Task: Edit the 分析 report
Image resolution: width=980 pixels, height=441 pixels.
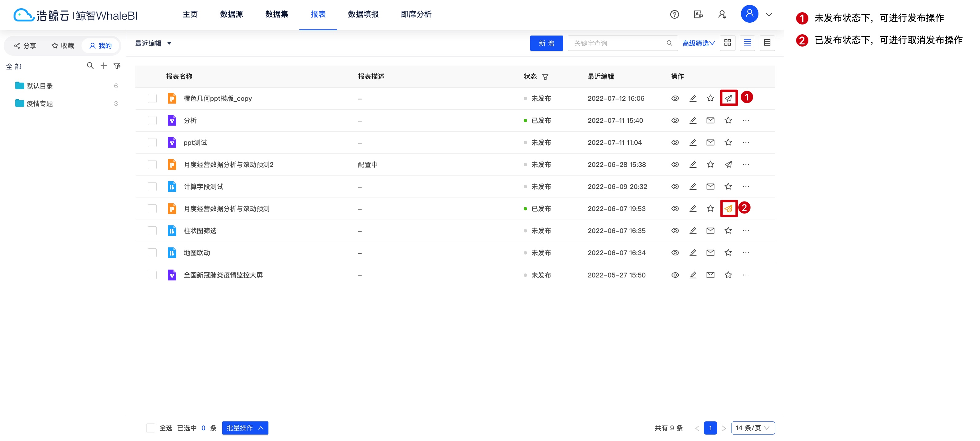Action: [x=693, y=121]
